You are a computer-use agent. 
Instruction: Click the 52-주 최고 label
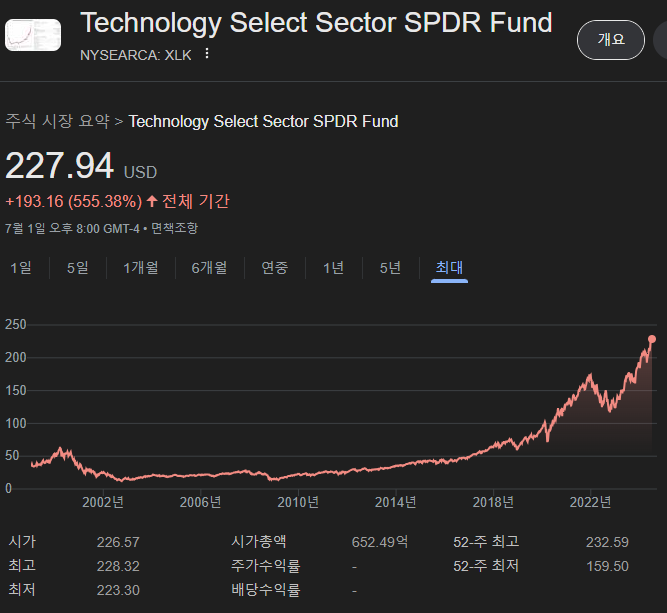tap(486, 542)
